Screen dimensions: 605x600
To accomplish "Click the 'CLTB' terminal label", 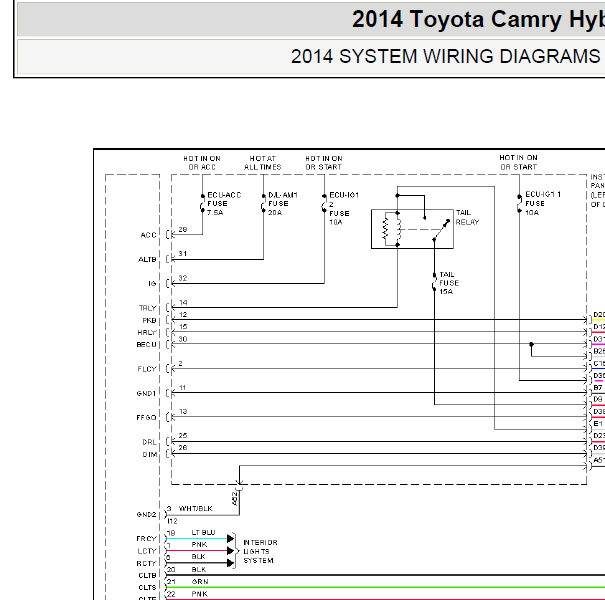I will pos(147,575).
